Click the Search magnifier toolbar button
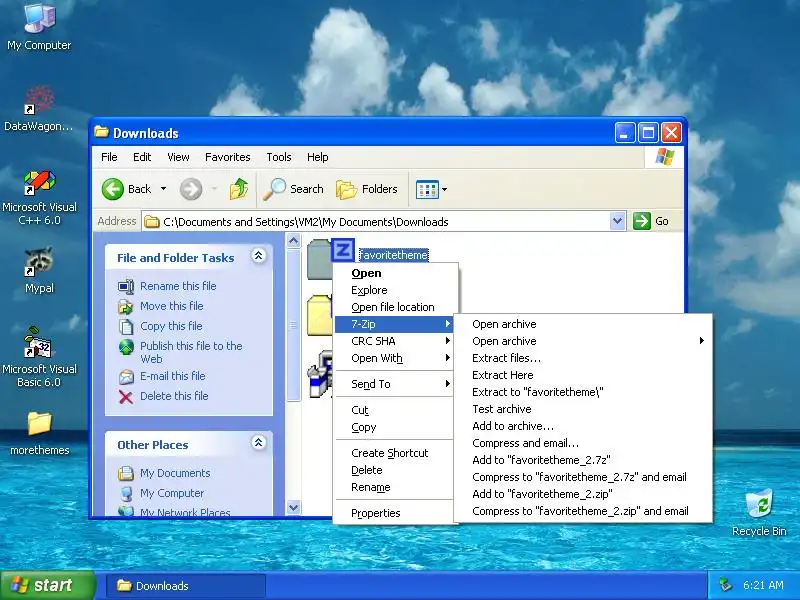This screenshot has height=600, width=800. [293, 189]
